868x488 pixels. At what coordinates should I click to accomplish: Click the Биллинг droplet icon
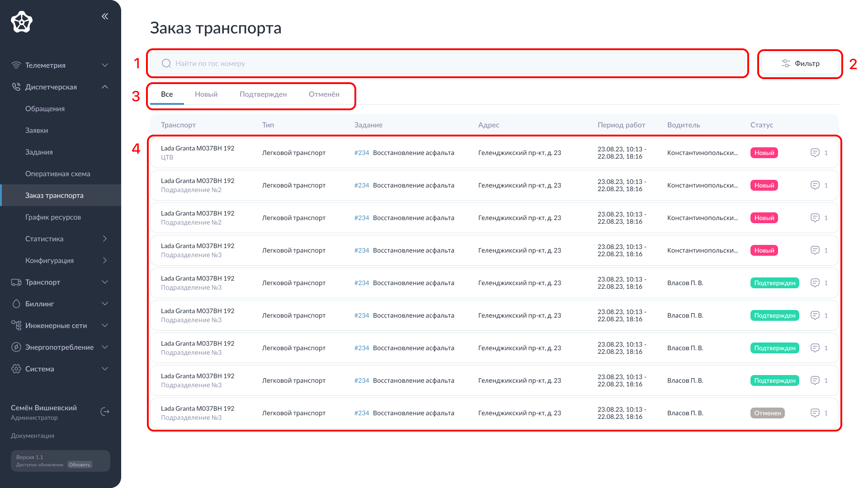click(16, 304)
